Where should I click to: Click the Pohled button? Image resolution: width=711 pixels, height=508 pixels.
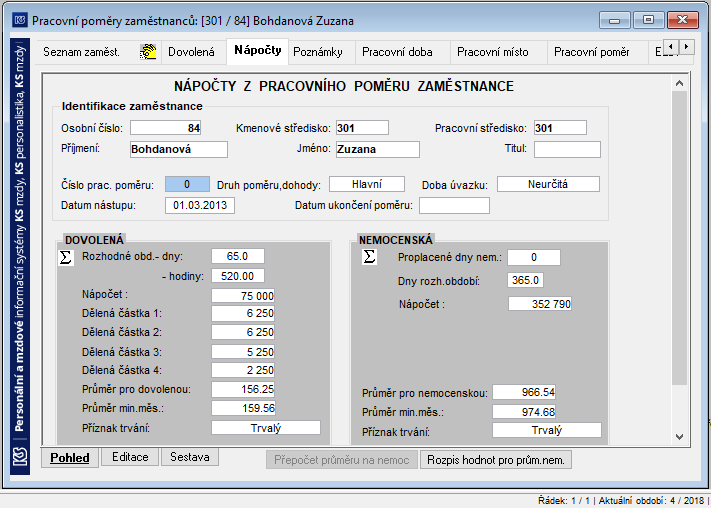pyautogui.click(x=70, y=458)
